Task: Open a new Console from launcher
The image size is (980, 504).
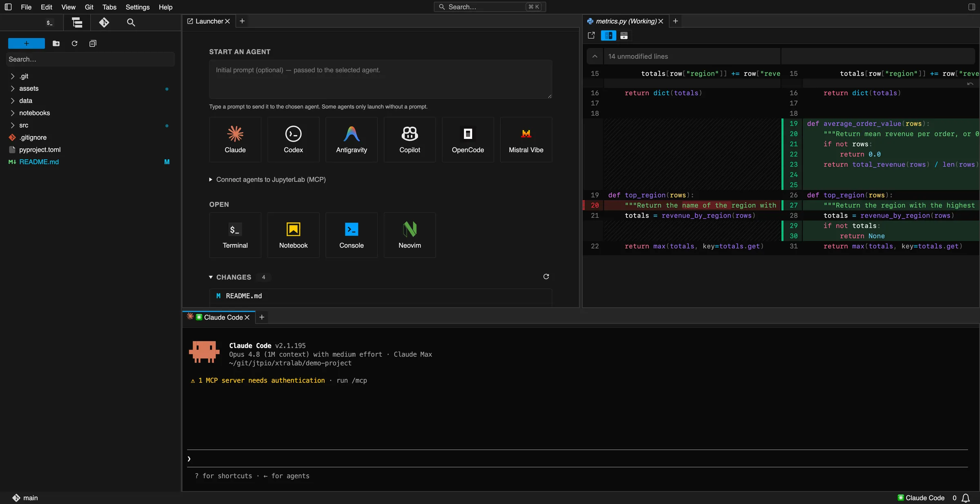Action: (352, 235)
